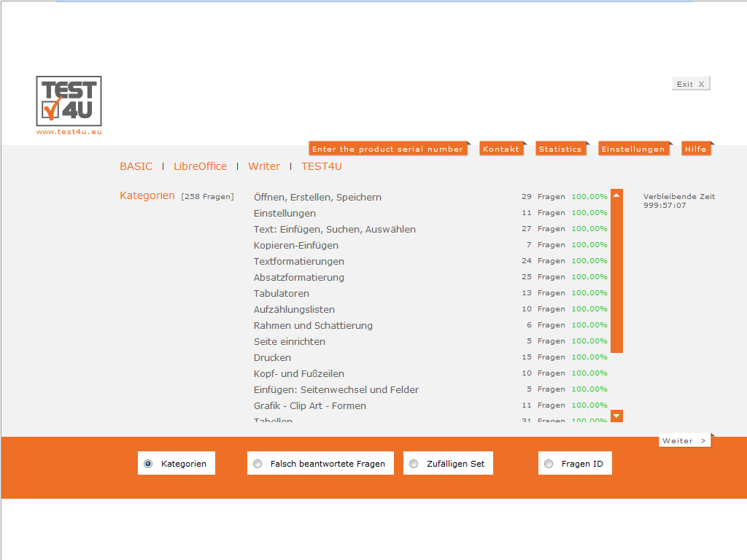Select the Fragen ID radio button

(549, 463)
